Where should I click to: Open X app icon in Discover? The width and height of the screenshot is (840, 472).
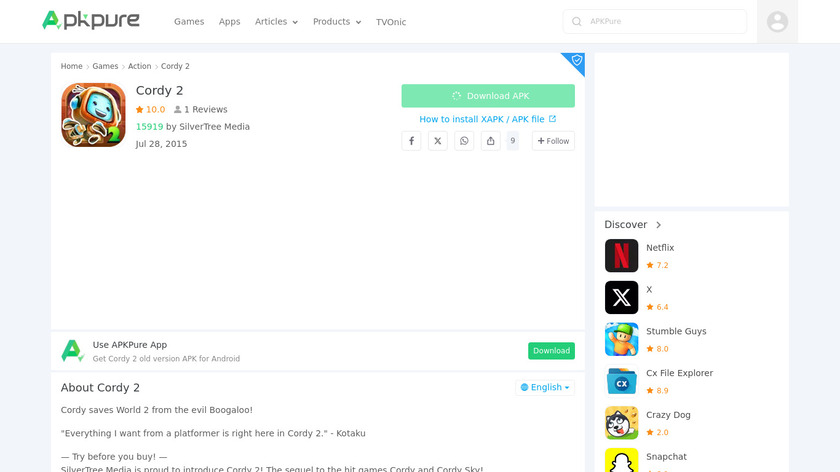pyautogui.click(x=621, y=297)
